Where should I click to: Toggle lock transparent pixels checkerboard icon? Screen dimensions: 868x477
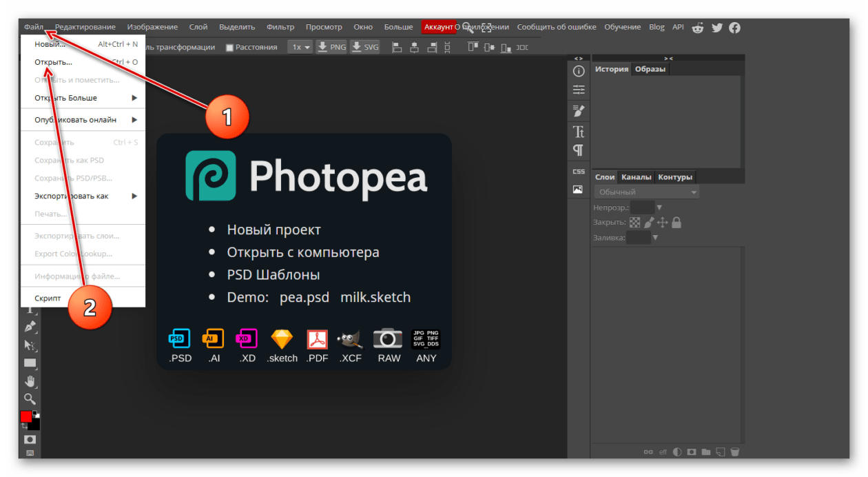click(x=634, y=223)
